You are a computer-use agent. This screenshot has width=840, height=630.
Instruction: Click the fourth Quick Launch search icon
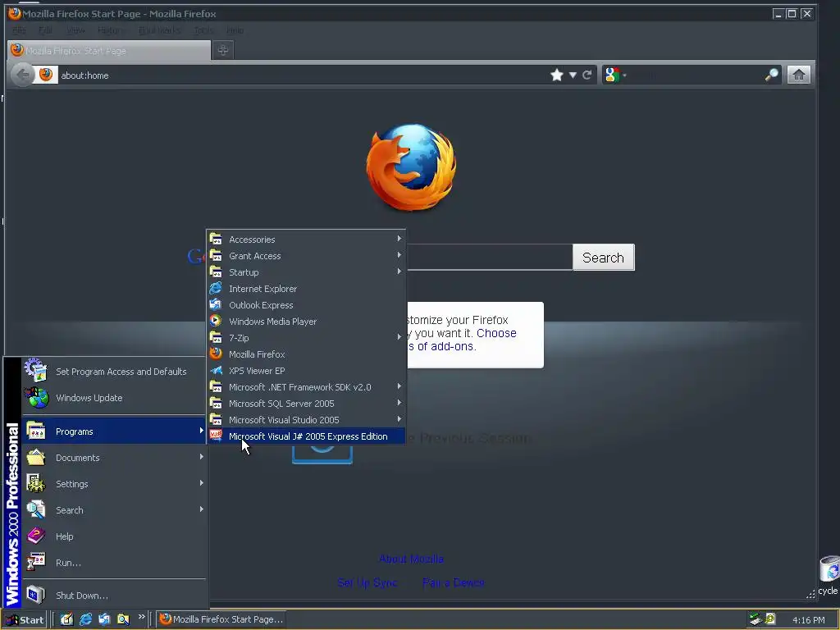pyautogui.click(x=123, y=619)
